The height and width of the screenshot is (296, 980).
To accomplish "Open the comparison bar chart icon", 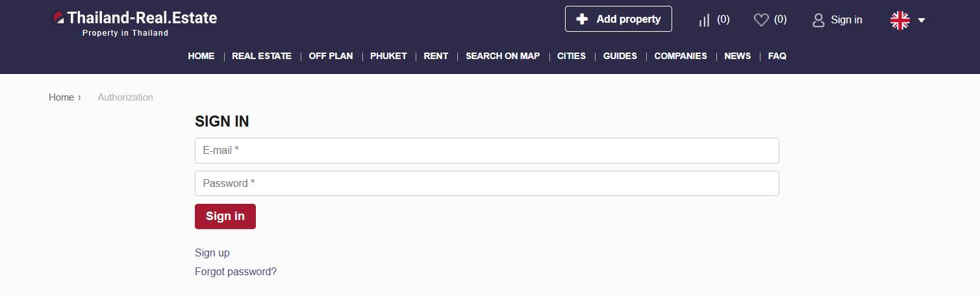I will (x=704, y=20).
